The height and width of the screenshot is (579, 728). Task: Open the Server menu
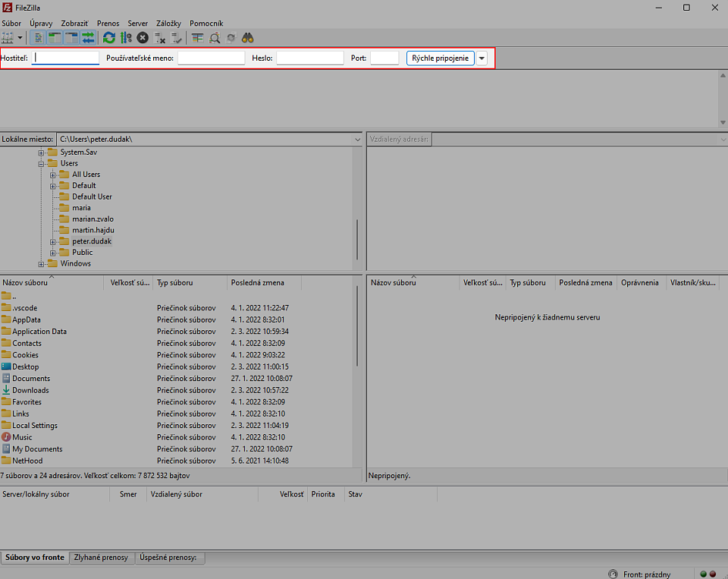tap(138, 24)
